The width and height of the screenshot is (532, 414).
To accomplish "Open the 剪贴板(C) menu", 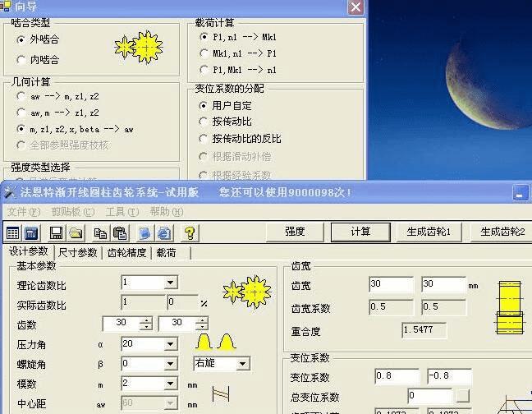I will [x=73, y=212].
